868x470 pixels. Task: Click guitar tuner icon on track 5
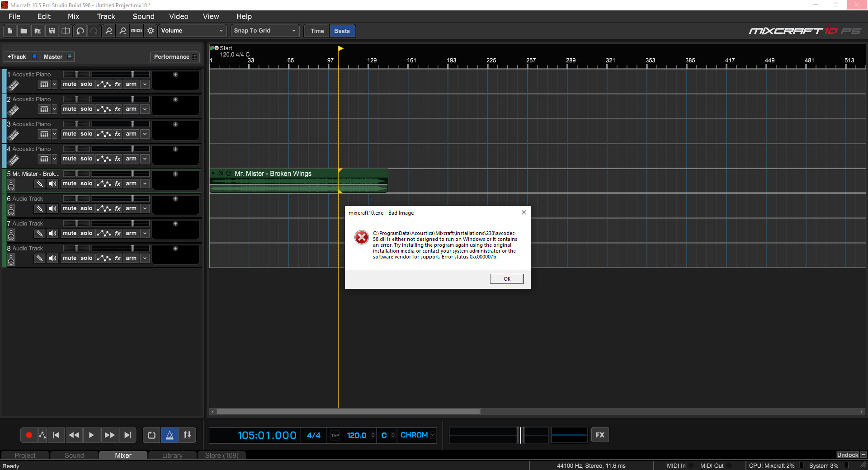(40, 183)
